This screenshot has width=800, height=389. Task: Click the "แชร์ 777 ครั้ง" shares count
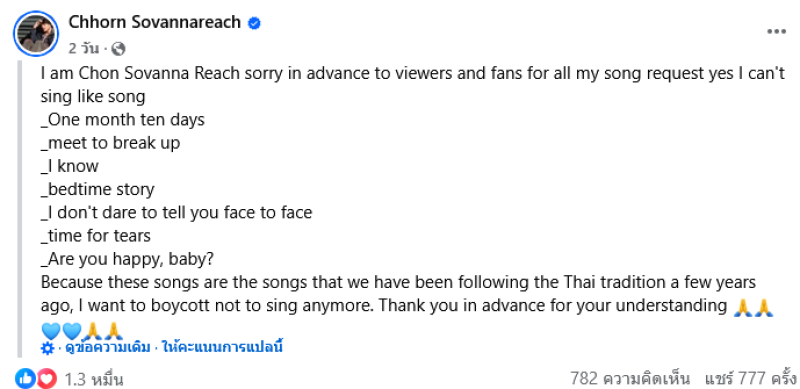tap(753, 378)
